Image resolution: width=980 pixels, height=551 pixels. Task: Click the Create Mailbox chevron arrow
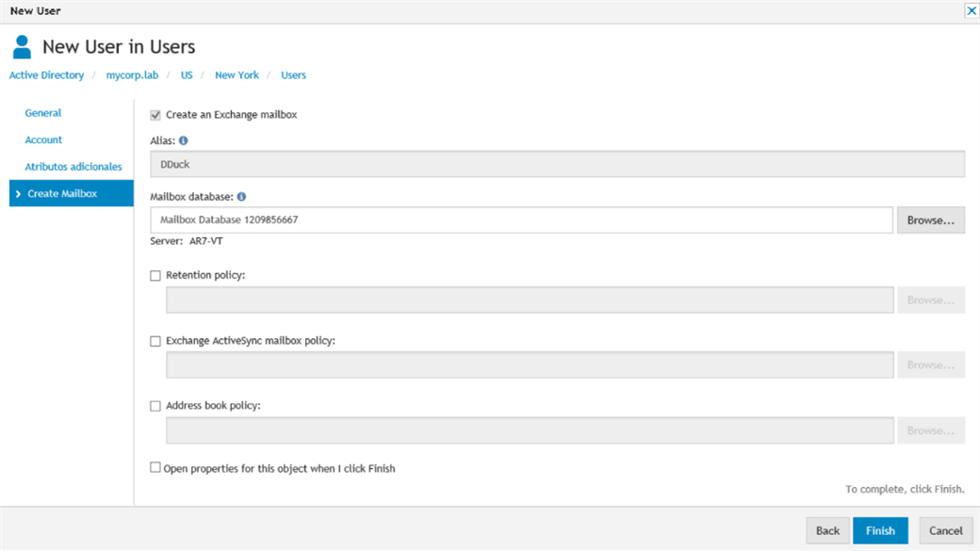click(x=18, y=194)
